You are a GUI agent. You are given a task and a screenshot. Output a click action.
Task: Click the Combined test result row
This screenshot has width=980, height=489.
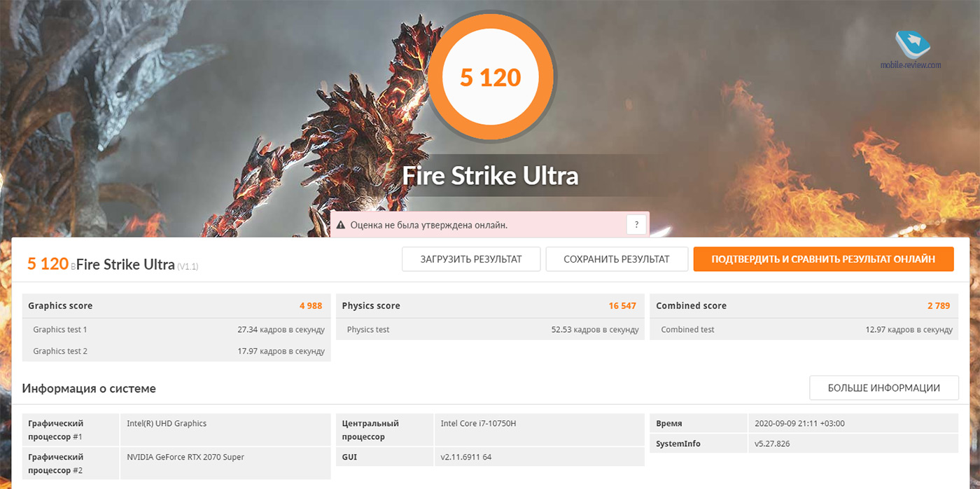(x=804, y=329)
